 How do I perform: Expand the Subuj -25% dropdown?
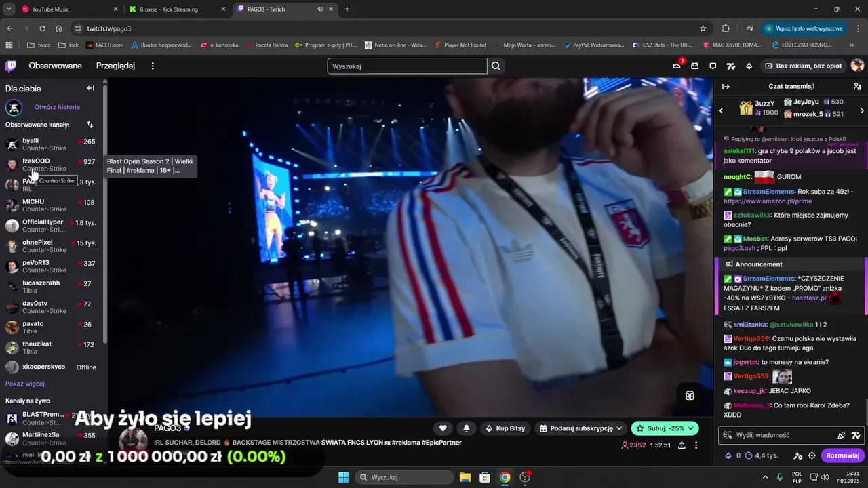click(691, 428)
